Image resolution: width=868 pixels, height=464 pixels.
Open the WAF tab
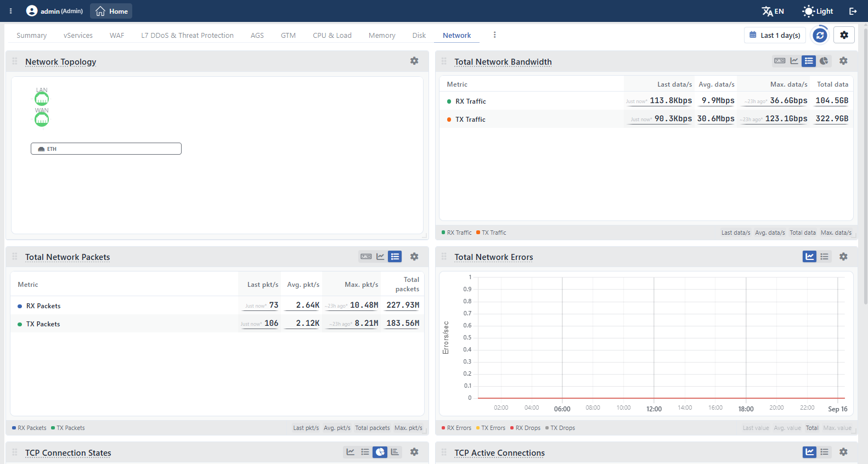point(117,35)
